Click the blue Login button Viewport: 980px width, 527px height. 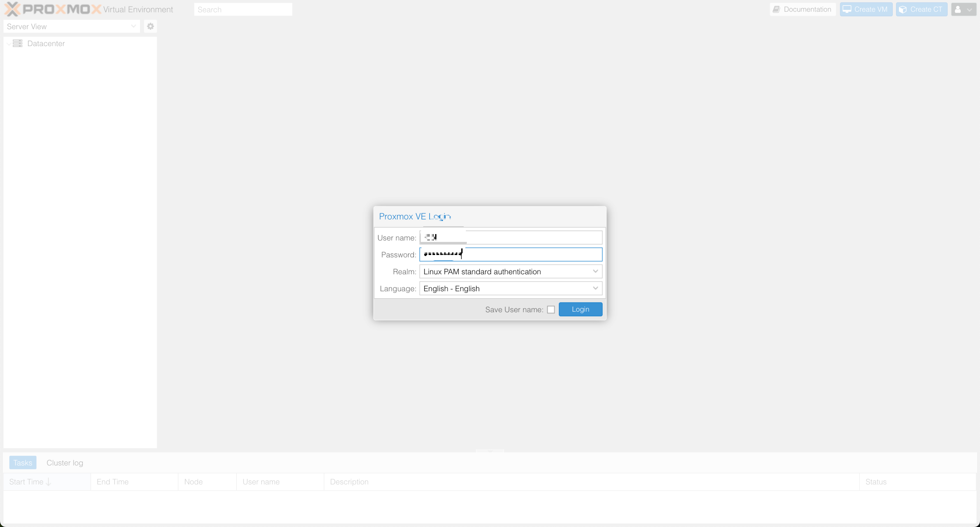click(x=580, y=309)
